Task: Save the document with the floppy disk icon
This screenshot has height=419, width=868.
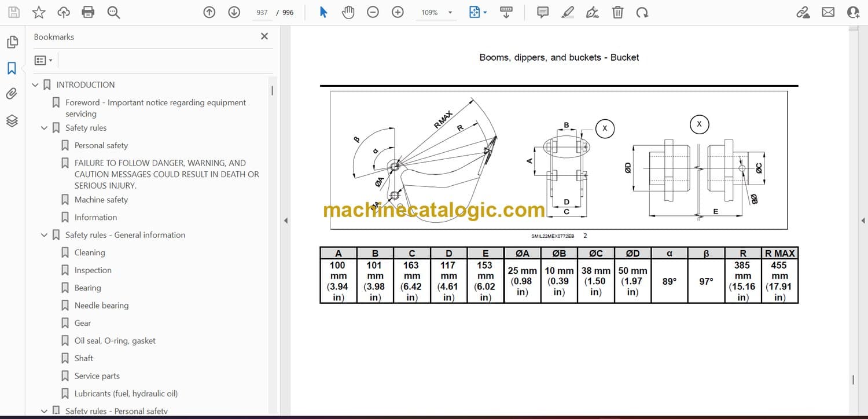Action: click(14, 12)
